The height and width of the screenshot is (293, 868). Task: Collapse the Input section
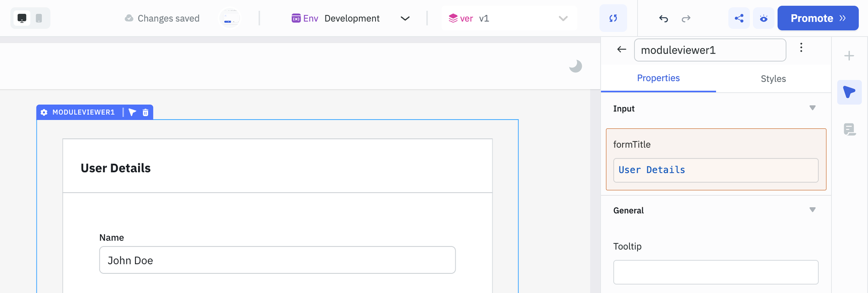coord(812,108)
